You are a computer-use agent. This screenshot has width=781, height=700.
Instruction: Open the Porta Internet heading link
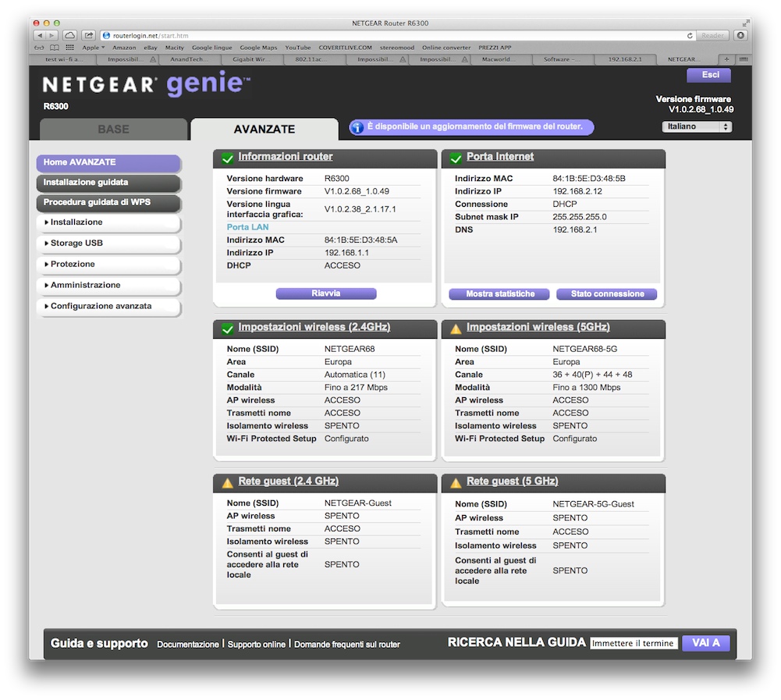click(500, 156)
